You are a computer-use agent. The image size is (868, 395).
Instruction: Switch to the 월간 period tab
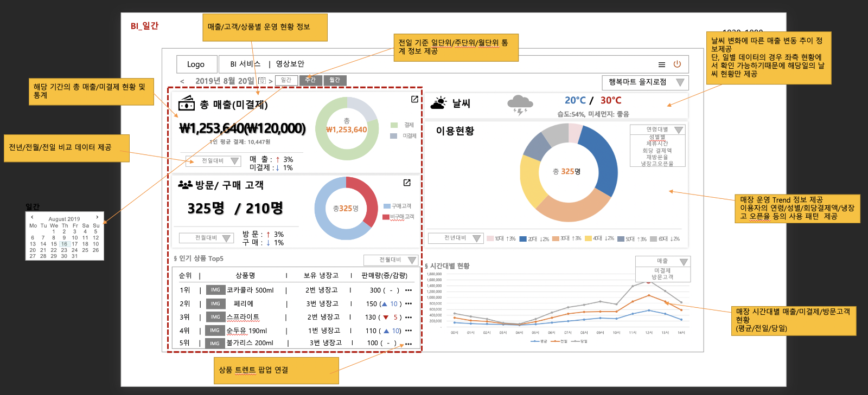[x=335, y=80]
